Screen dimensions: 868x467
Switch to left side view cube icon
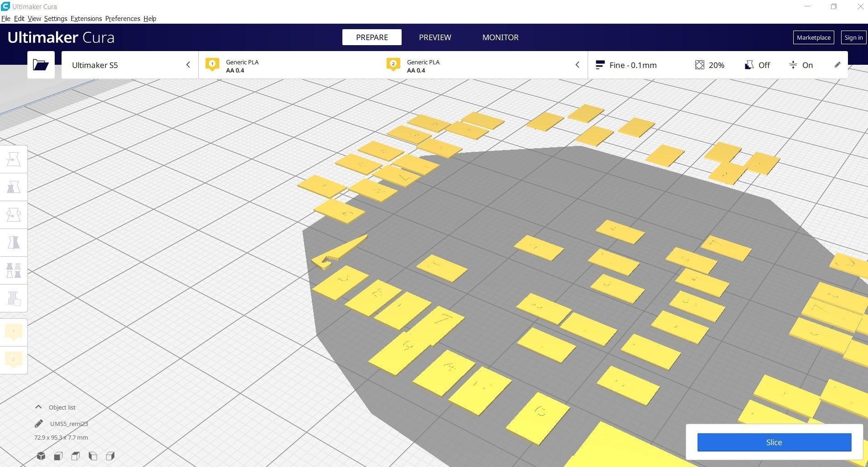click(x=93, y=456)
